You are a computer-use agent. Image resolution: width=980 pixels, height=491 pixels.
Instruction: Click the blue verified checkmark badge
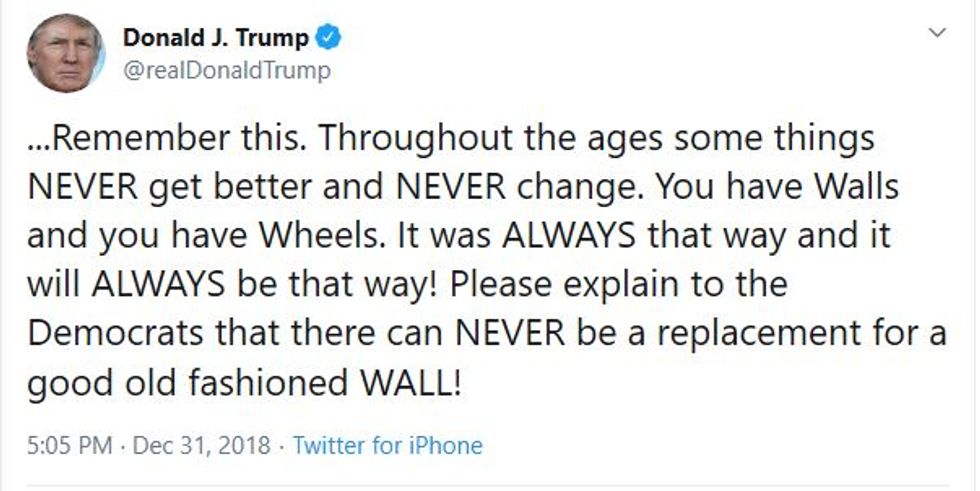(x=328, y=39)
